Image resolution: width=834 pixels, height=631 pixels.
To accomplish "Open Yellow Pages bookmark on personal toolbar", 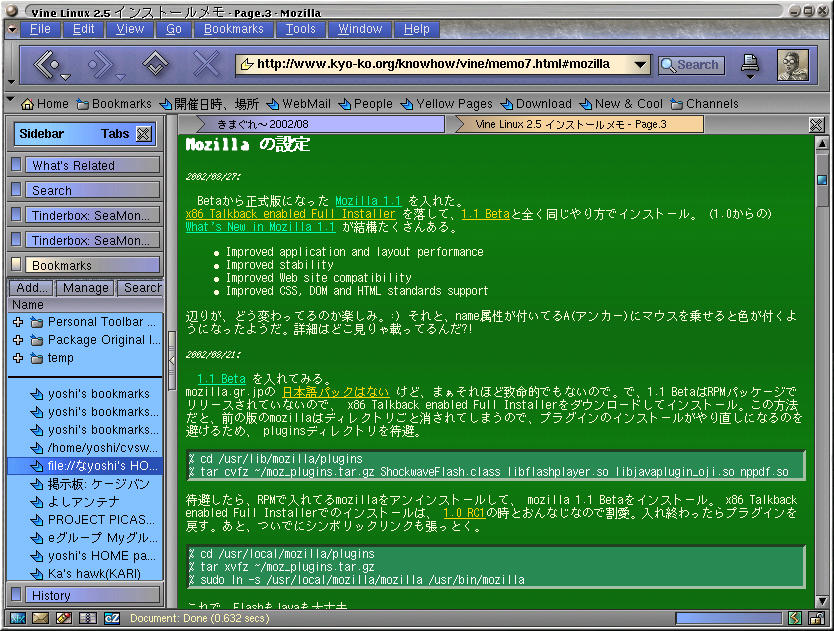I will [x=447, y=104].
